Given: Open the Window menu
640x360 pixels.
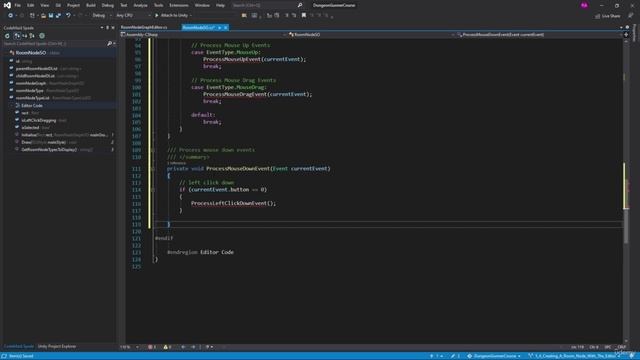Looking at the screenshot, I should click(202, 5).
